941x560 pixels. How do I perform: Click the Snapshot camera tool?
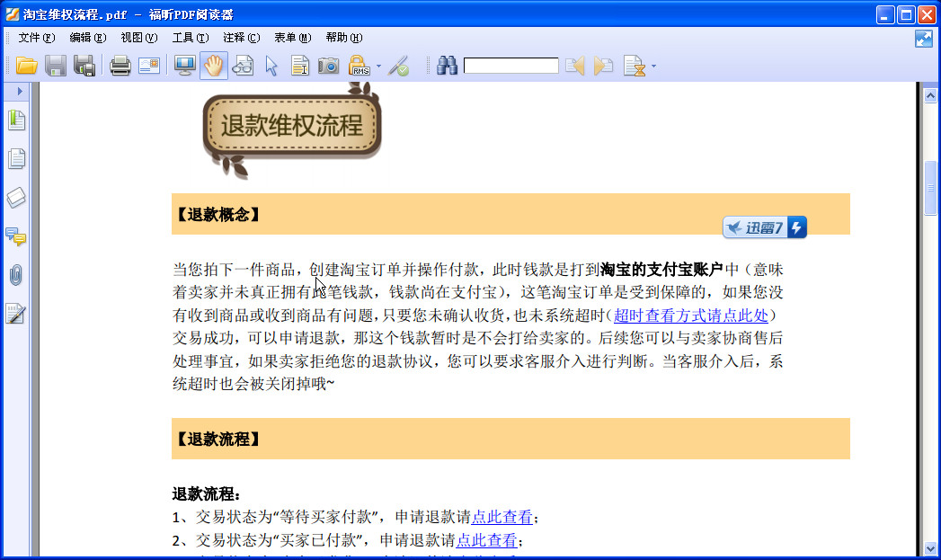[x=328, y=66]
